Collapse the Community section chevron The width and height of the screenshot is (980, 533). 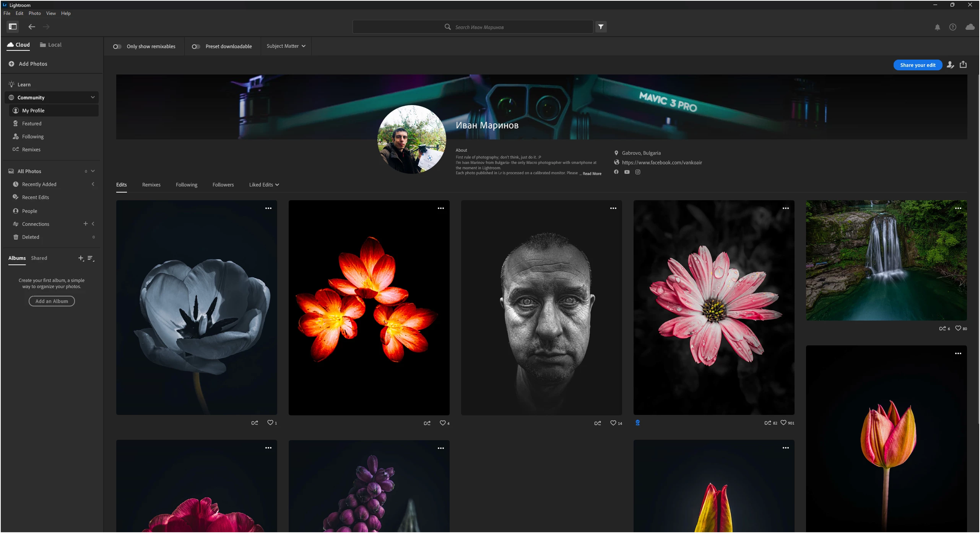click(93, 97)
